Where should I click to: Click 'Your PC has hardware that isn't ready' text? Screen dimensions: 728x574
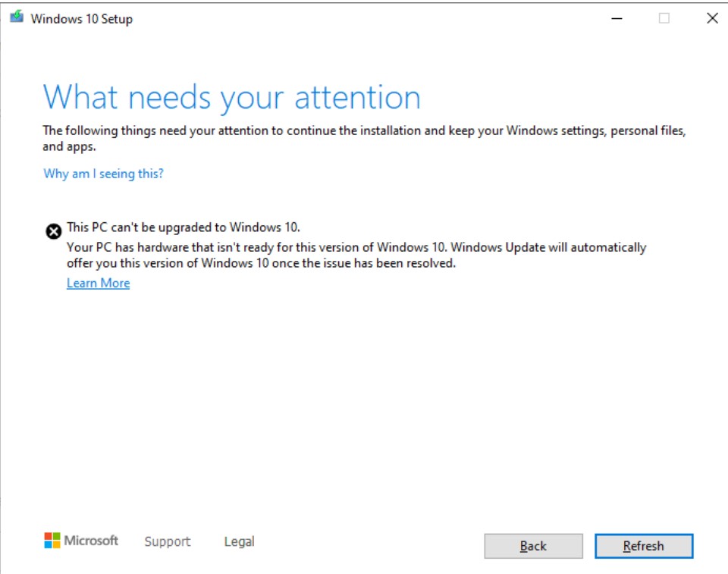pos(356,255)
